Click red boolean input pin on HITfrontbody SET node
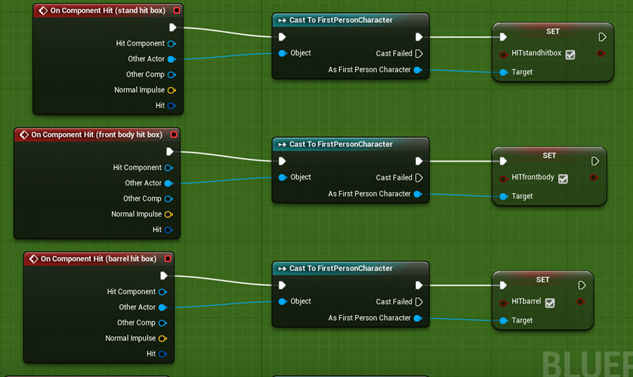Screen dimensions: 633x377 coord(503,179)
